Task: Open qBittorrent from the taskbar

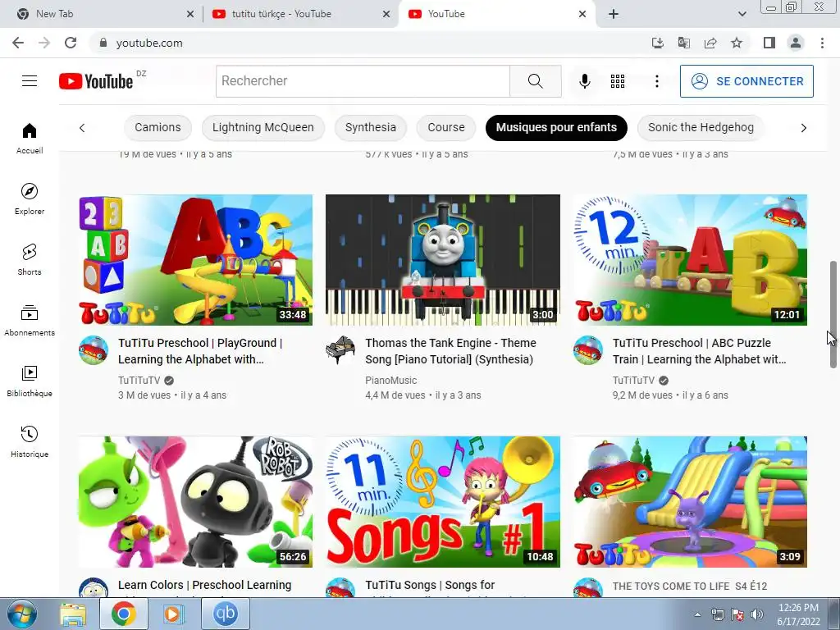Action: click(225, 614)
